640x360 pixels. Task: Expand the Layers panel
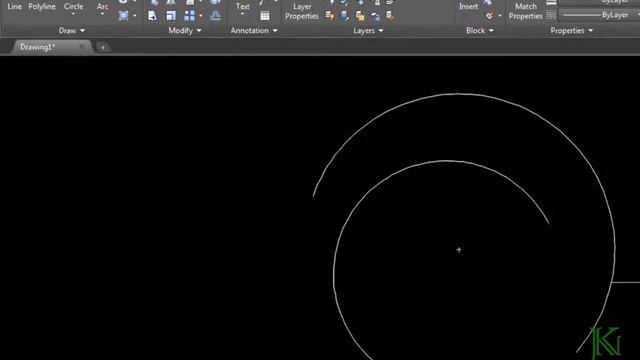click(368, 31)
